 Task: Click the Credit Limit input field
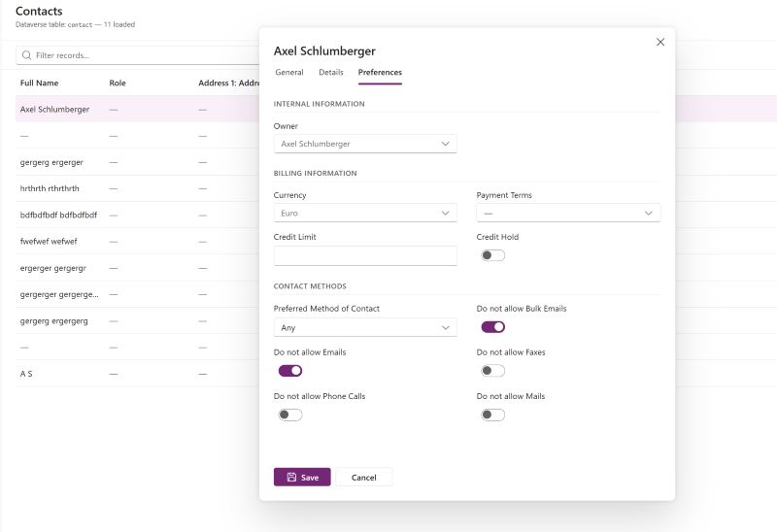365,255
